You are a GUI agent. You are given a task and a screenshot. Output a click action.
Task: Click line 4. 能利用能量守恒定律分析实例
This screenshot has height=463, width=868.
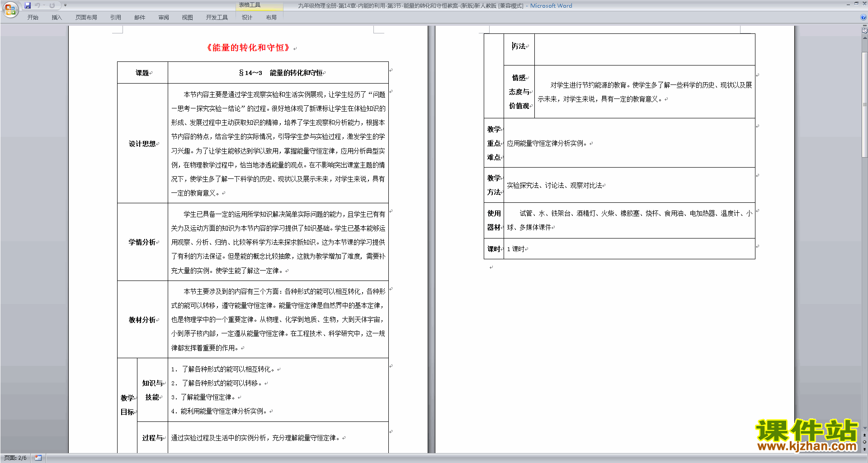[219, 411]
